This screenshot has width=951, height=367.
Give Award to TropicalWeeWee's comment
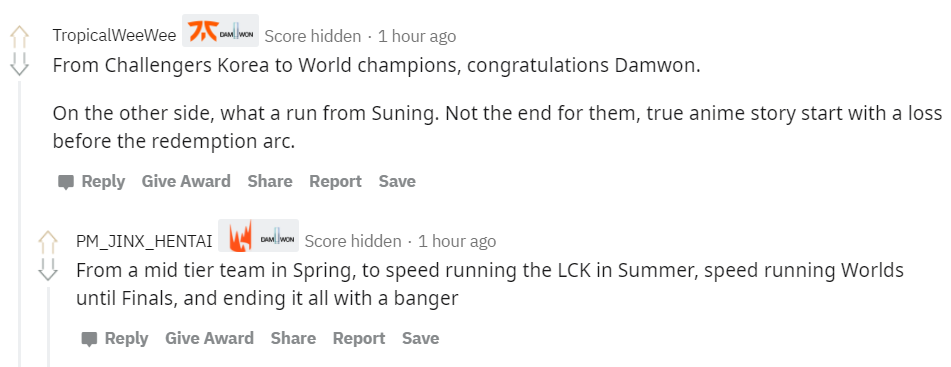click(x=186, y=181)
